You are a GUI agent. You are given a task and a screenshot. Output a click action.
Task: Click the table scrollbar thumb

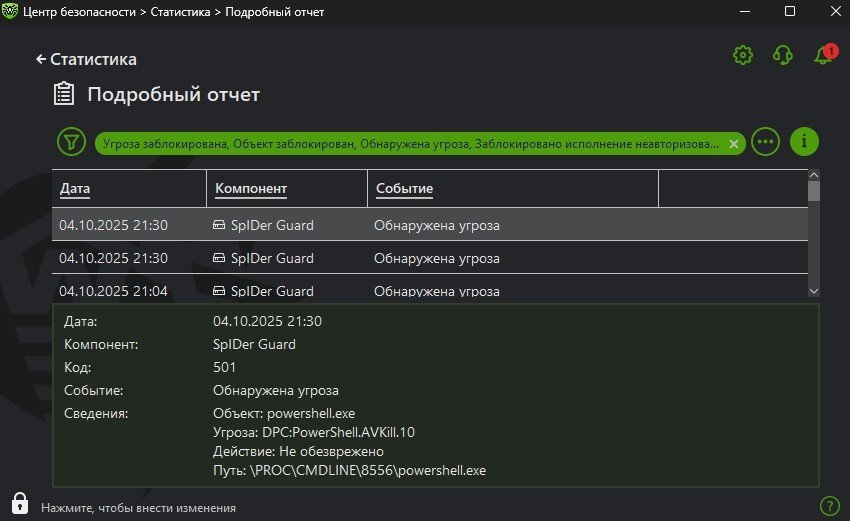pyautogui.click(x=814, y=191)
